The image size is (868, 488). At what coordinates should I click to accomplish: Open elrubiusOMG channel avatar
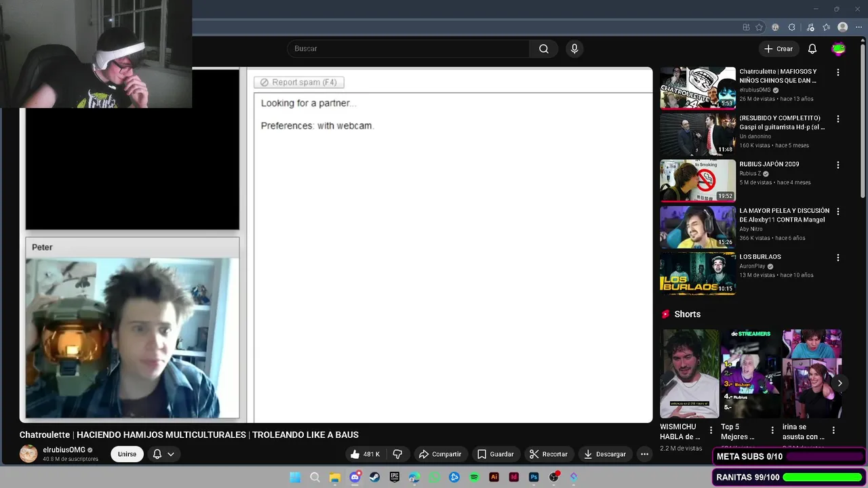28,454
